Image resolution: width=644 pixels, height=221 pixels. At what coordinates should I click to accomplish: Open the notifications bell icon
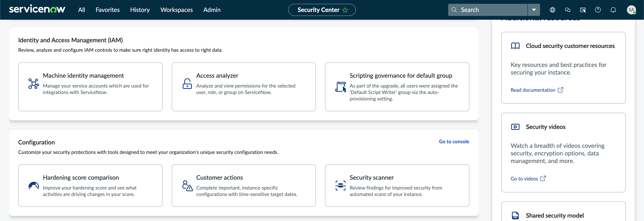[x=613, y=10]
